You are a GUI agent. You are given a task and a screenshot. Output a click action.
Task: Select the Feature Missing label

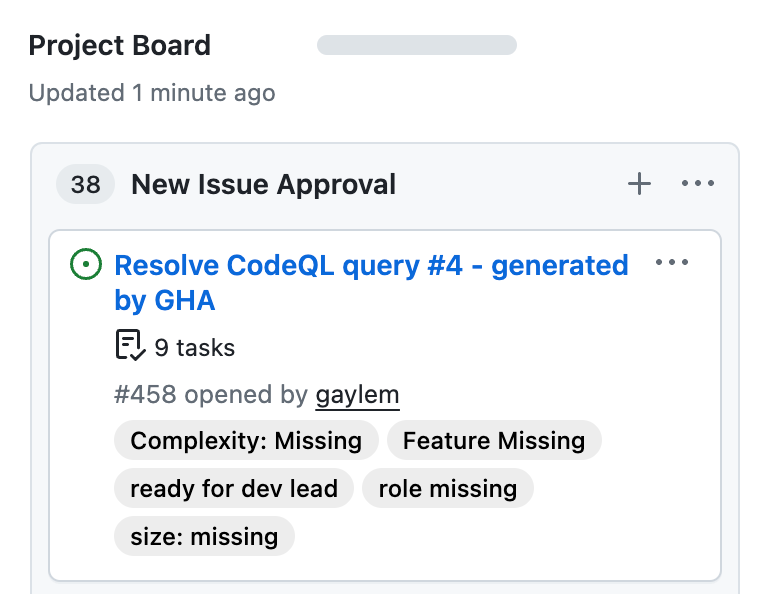point(494,441)
